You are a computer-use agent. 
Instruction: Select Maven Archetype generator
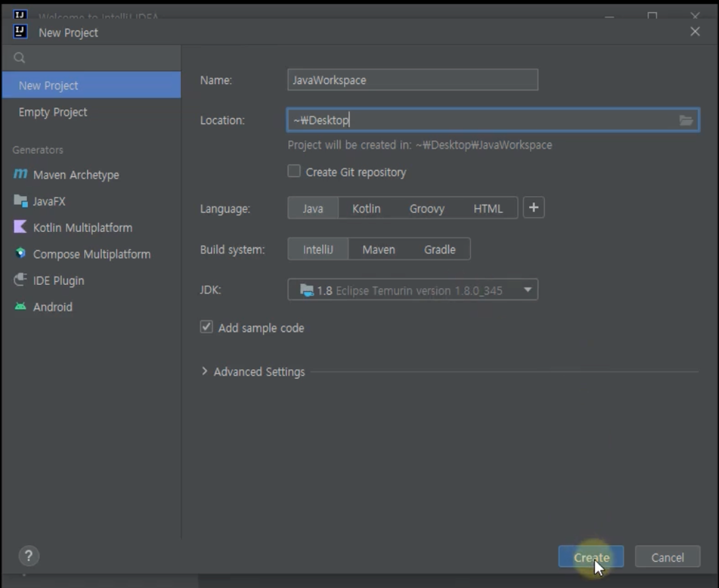[76, 174]
